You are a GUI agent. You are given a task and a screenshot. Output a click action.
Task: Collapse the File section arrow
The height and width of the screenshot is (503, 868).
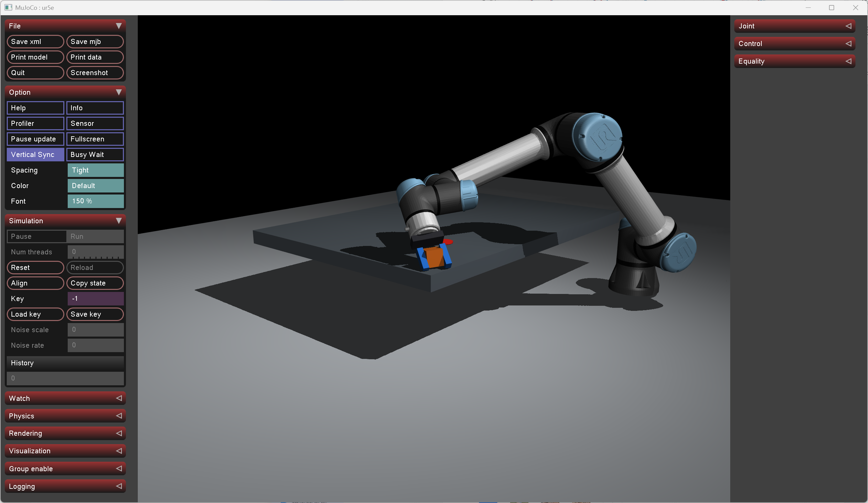pyautogui.click(x=118, y=26)
